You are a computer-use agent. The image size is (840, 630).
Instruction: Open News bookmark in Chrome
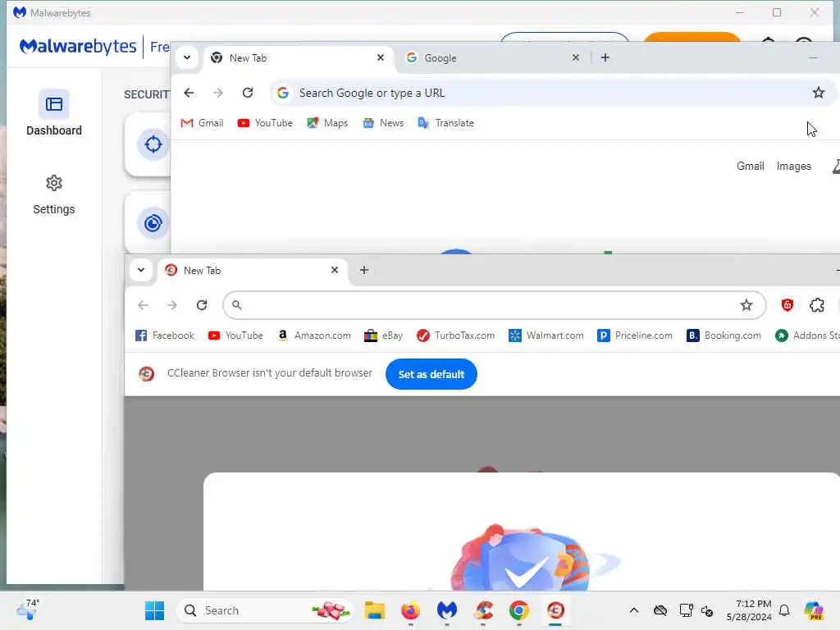pyautogui.click(x=384, y=123)
